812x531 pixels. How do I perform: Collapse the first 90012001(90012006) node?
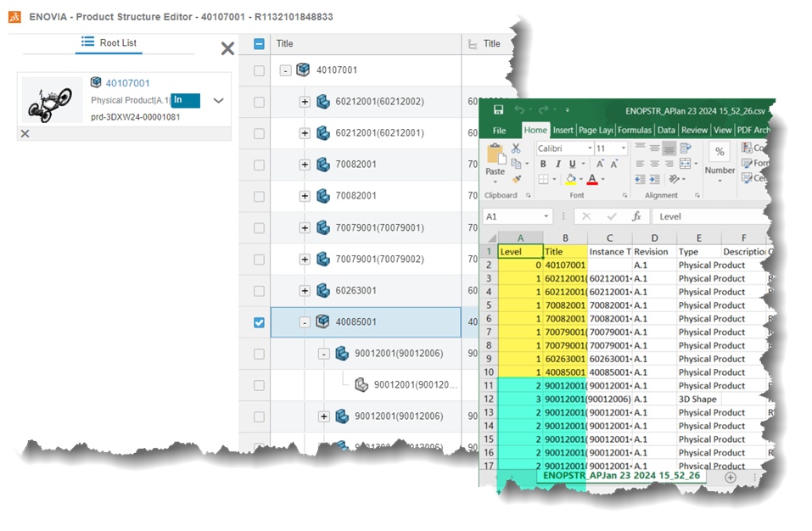tap(323, 354)
